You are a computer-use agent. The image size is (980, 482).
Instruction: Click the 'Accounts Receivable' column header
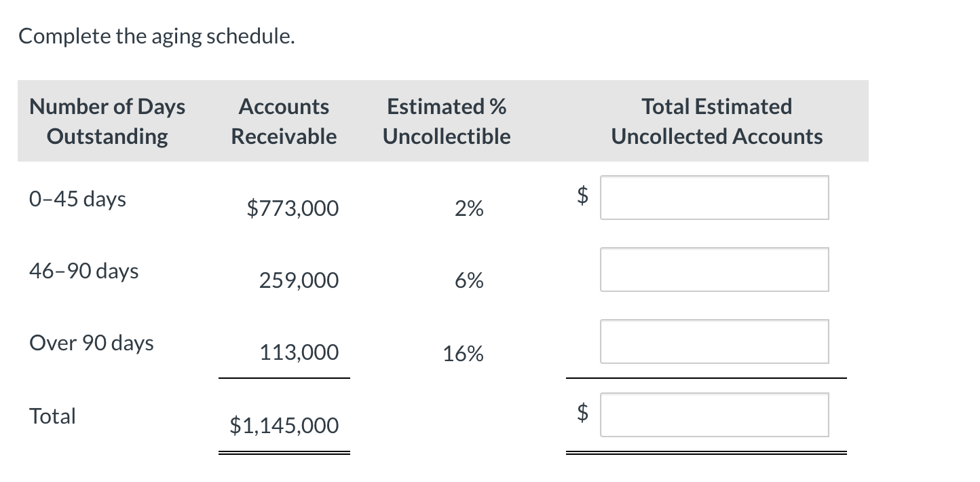[x=284, y=121]
